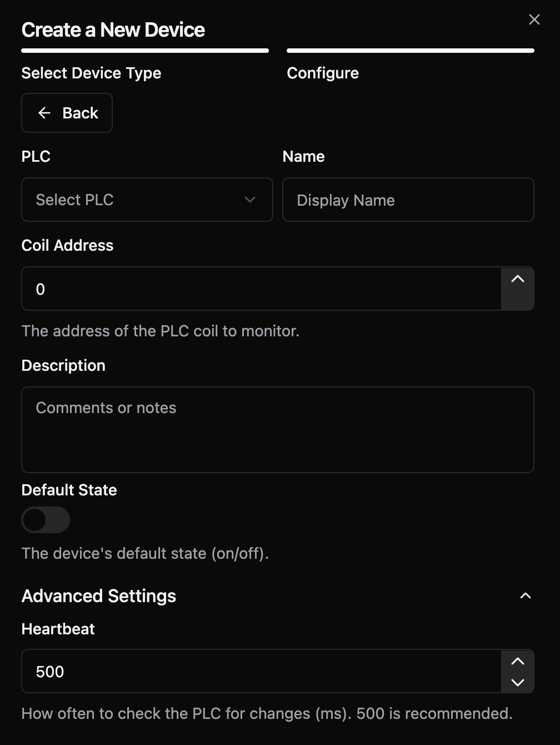The image size is (560, 745).
Task: Increase Coil Address with the up arrow
Action: pyautogui.click(x=518, y=279)
